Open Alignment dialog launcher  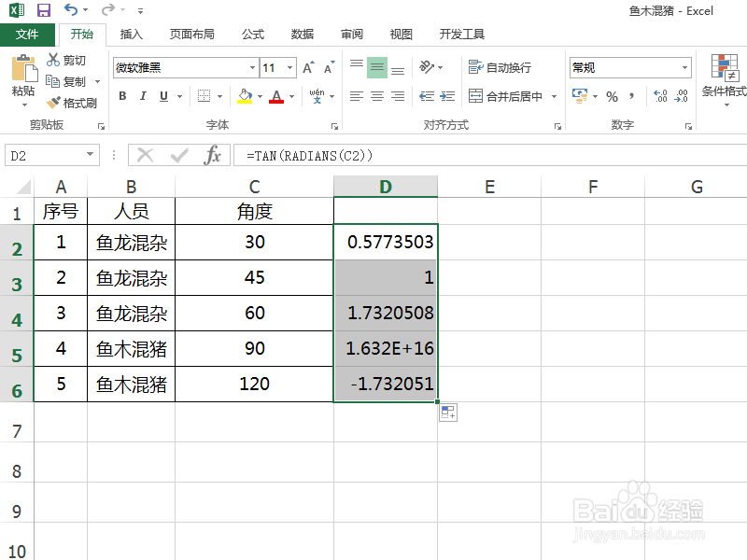557,126
